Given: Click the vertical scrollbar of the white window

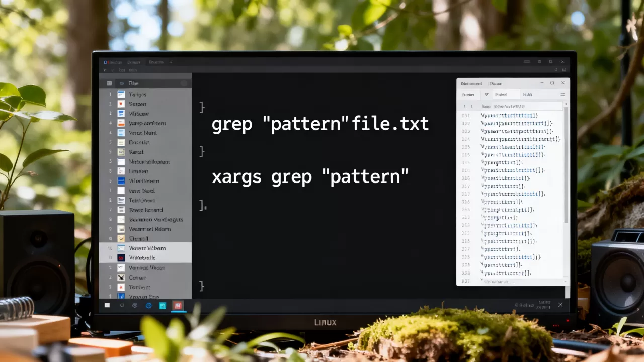Looking at the screenshot, I should tap(566, 165).
